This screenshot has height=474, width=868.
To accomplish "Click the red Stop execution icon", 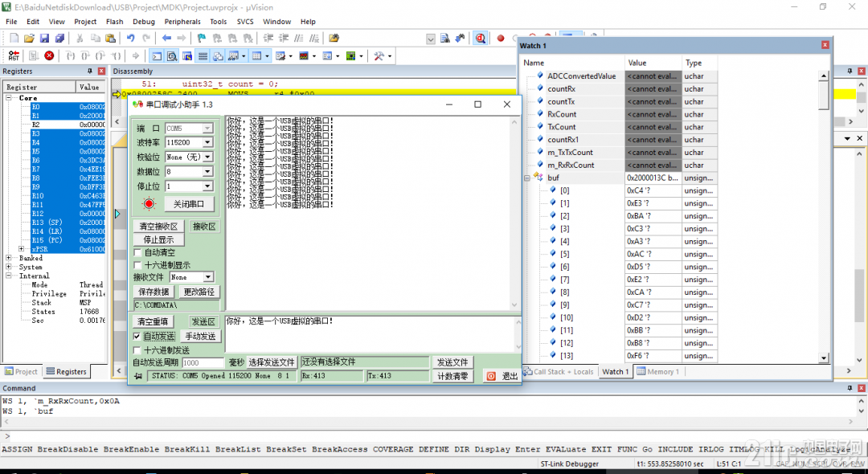I will [49, 56].
